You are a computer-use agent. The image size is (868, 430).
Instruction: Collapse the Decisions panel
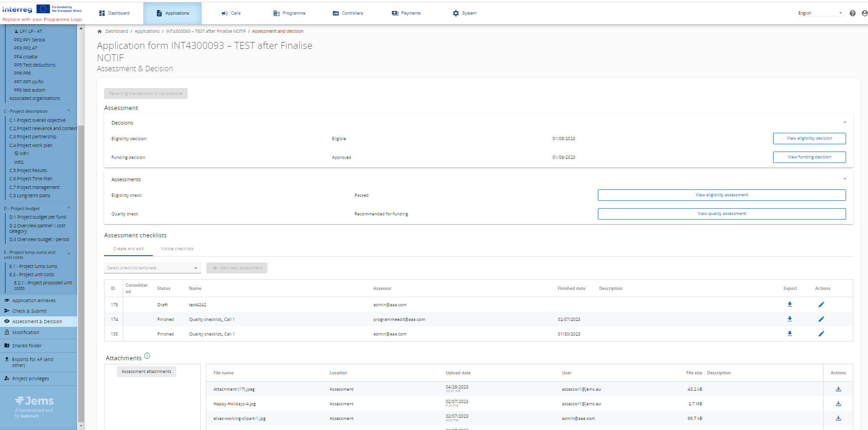(844, 122)
